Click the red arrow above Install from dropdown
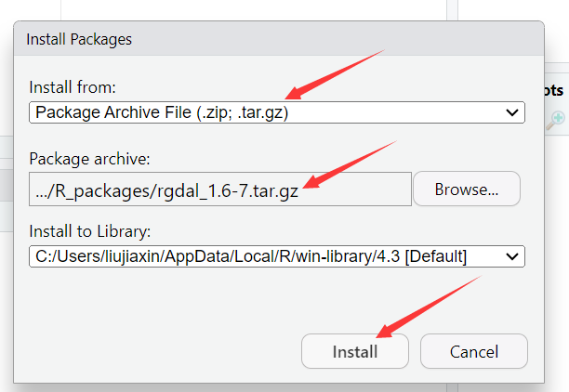 point(335,74)
